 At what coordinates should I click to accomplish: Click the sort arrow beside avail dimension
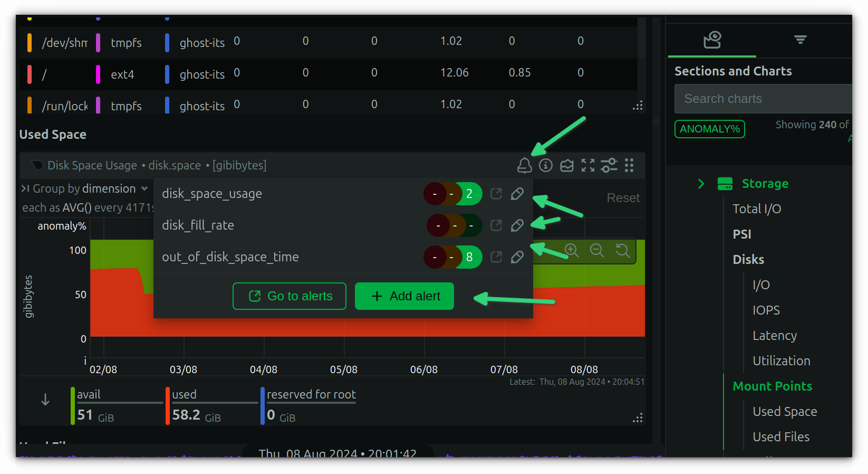45,400
